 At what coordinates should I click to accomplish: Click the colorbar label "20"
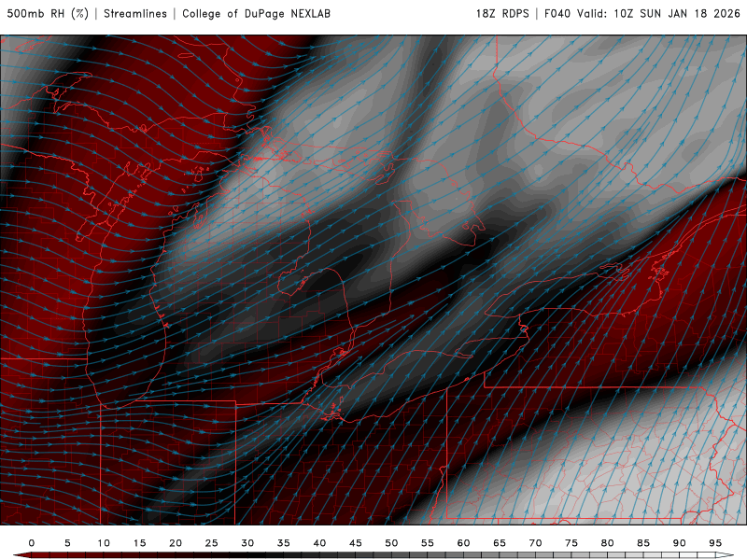176,543
